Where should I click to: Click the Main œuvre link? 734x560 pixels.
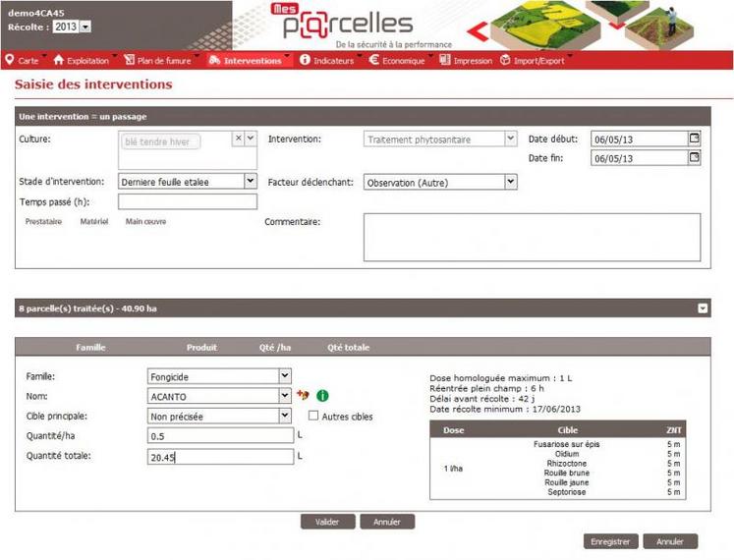145,222
